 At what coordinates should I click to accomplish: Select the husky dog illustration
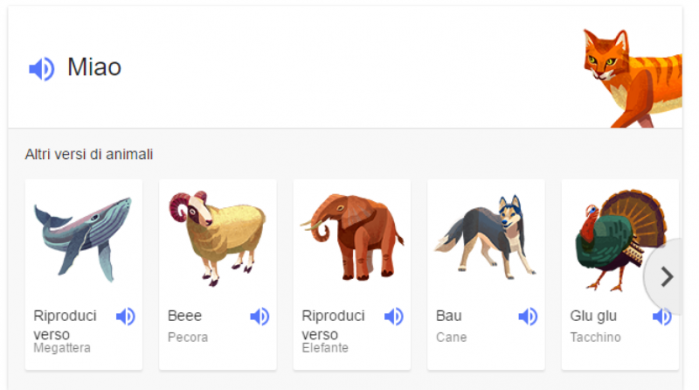[485, 237]
